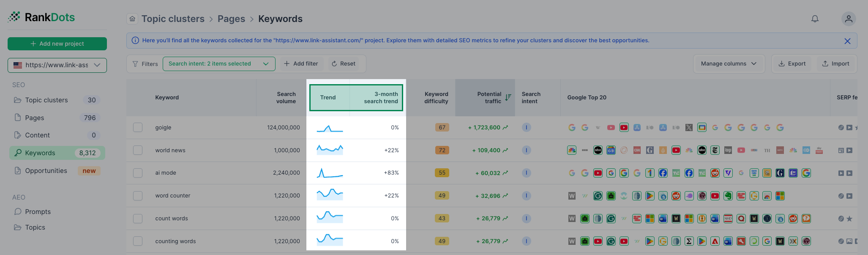This screenshot has width=868, height=255.
Task: Select the goigle row checkbox
Action: 138,127
